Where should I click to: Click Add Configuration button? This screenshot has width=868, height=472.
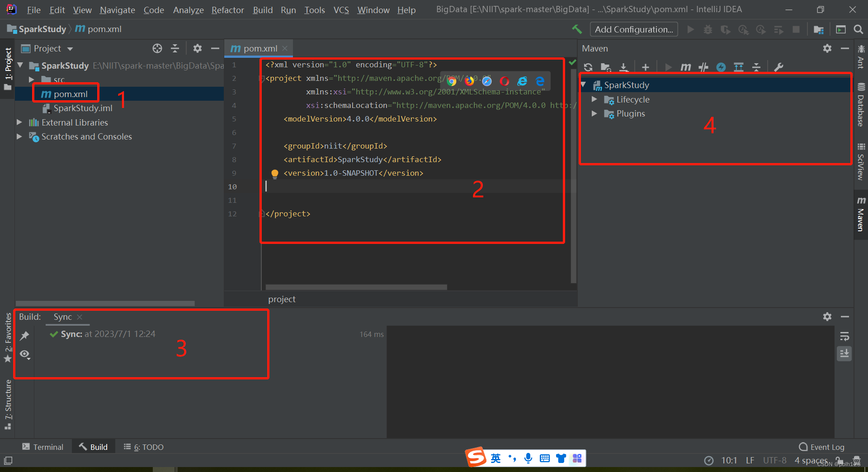[634, 29]
